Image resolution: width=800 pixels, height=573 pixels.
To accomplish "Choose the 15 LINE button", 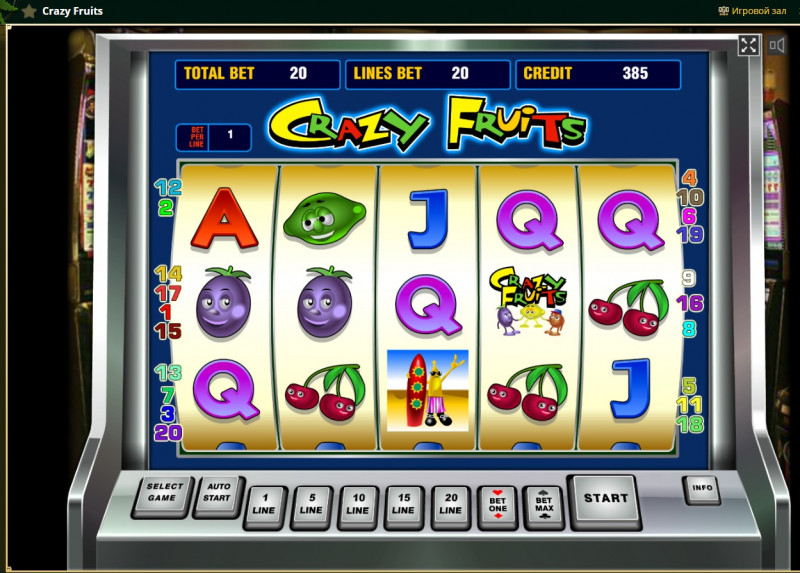I will click(404, 504).
